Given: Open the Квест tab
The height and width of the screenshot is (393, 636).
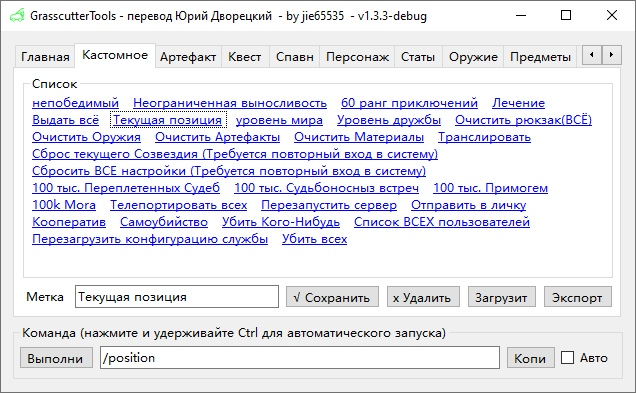Looking at the screenshot, I should pos(245,57).
